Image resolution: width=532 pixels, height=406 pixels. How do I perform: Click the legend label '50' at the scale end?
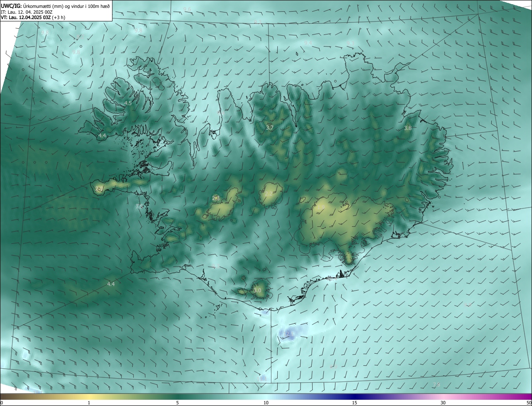coord(529,403)
